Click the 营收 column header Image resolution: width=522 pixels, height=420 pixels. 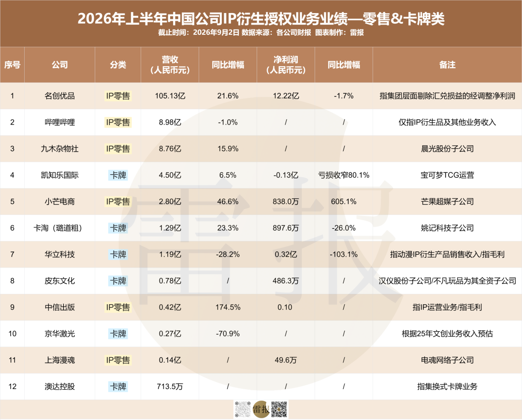point(170,65)
